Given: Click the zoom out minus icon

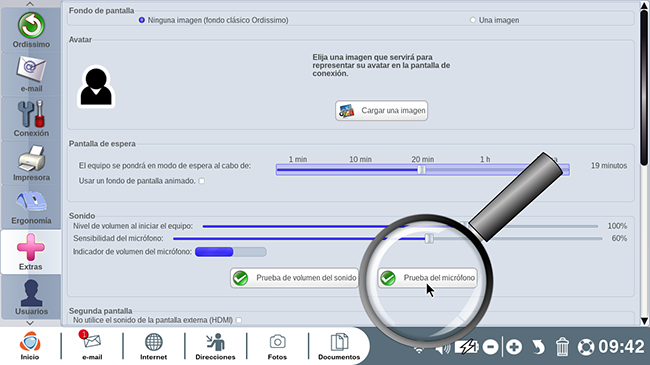Looking at the screenshot, I should tap(490, 347).
